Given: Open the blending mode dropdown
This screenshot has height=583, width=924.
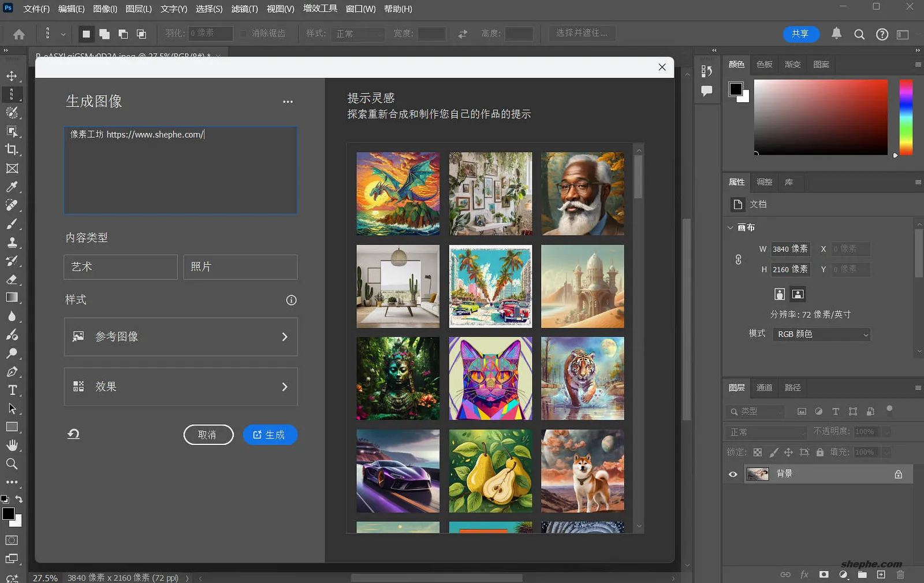Looking at the screenshot, I should pyautogui.click(x=766, y=432).
